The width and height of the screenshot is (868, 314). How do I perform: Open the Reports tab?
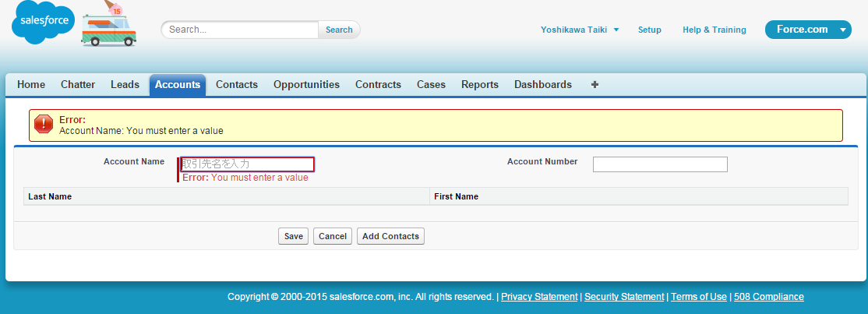[480, 85]
